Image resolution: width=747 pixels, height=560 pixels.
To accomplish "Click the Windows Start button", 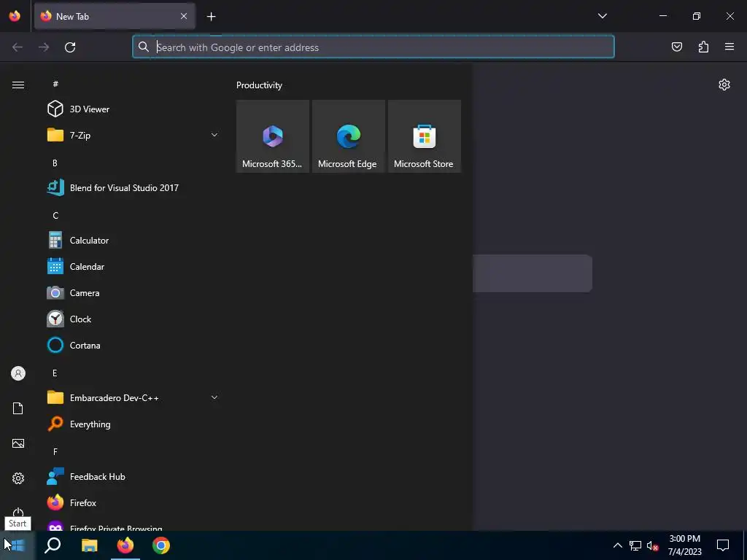I will coord(18,545).
